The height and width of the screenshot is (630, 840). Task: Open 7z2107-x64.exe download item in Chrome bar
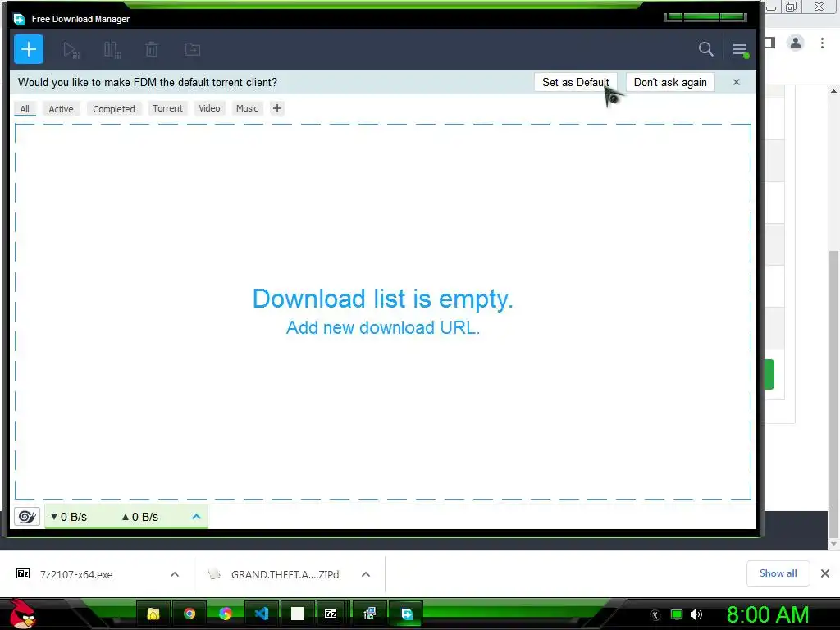click(x=76, y=574)
